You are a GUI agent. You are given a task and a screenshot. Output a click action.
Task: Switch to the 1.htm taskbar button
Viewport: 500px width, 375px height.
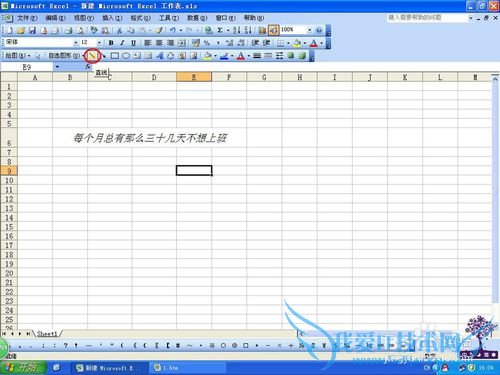coord(188,368)
